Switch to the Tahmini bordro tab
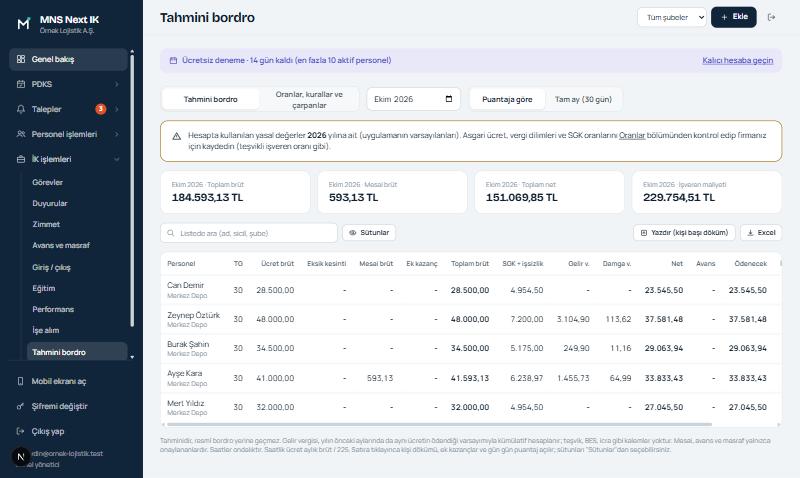Viewport: 800px width, 478px height. (210, 99)
